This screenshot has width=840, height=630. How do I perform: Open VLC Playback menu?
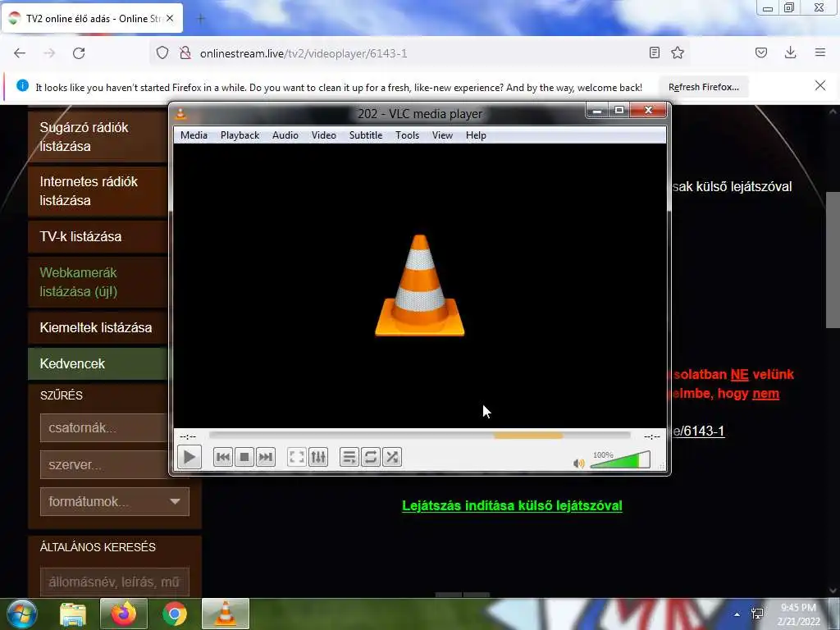[x=240, y=135]
